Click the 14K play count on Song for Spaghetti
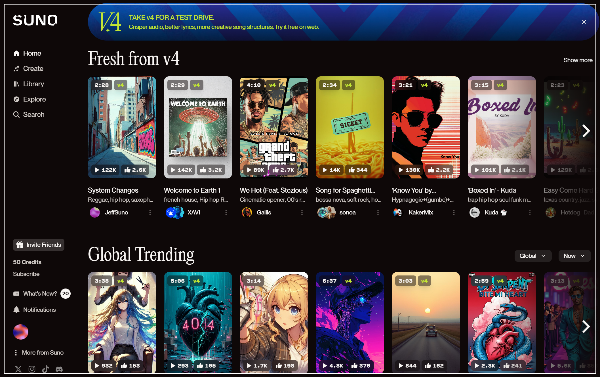 pyautogui.click(x=331, y=170)
